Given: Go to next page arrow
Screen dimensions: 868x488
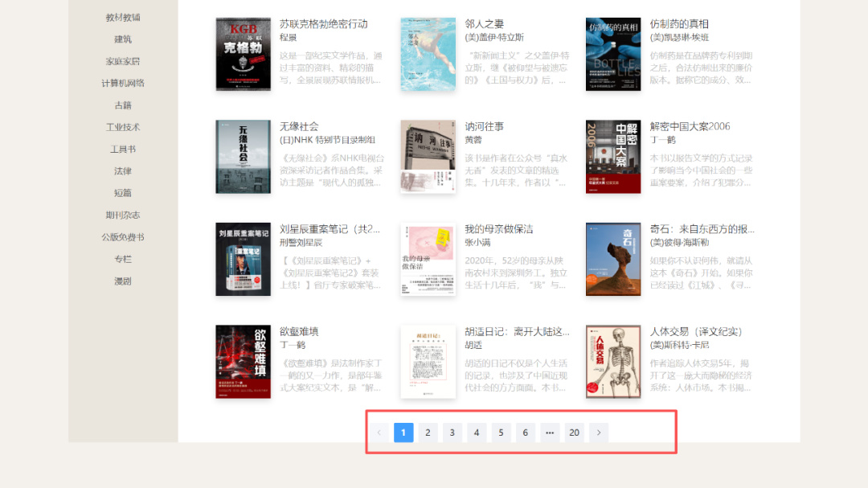Looking at the screenshot, I should (x=599, y=433).
